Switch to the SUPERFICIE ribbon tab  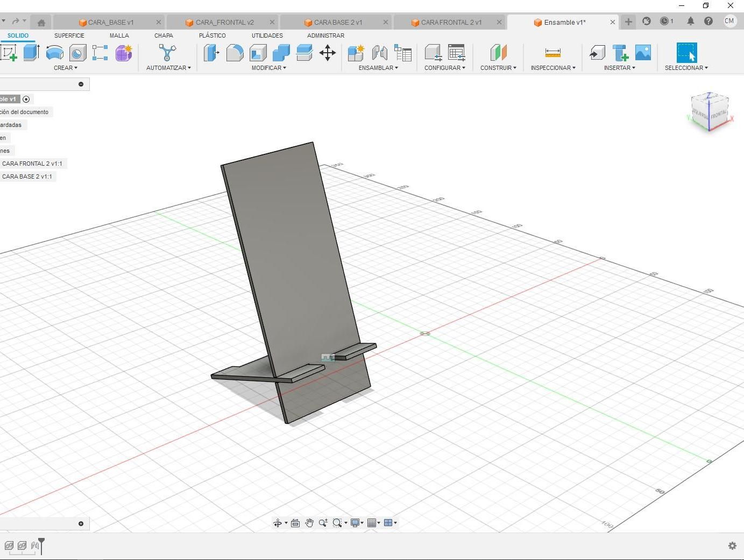tap(69, 36)
